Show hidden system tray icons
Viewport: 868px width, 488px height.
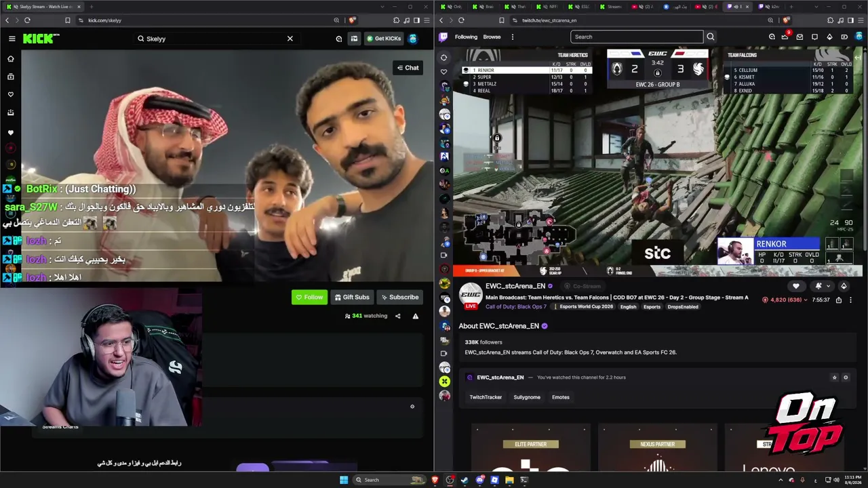coord(781,480)
